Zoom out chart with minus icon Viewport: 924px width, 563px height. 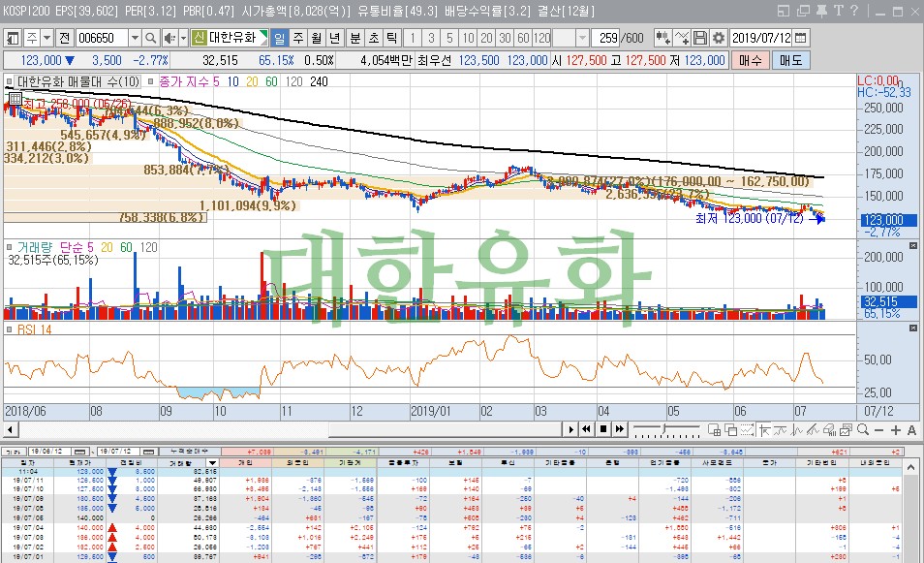tap(878, 430)
